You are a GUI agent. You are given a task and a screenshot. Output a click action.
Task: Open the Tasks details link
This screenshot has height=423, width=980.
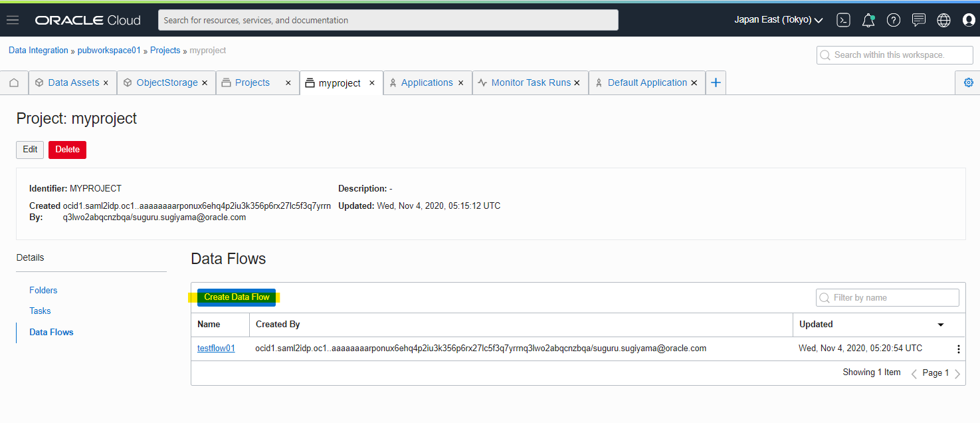click(40, 311)
